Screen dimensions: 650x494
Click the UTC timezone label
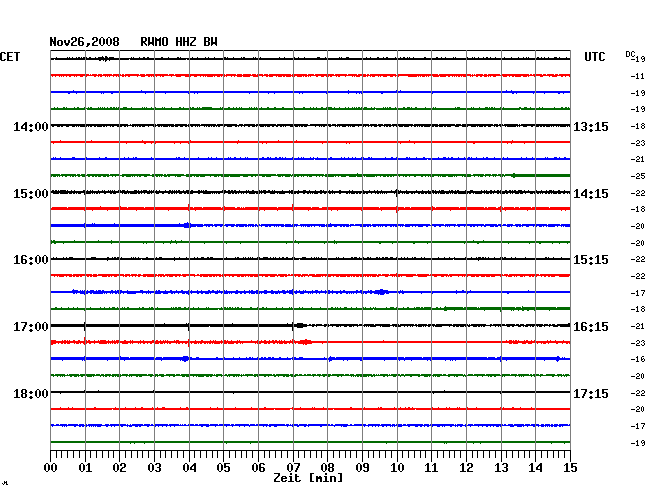coord(594,57)
